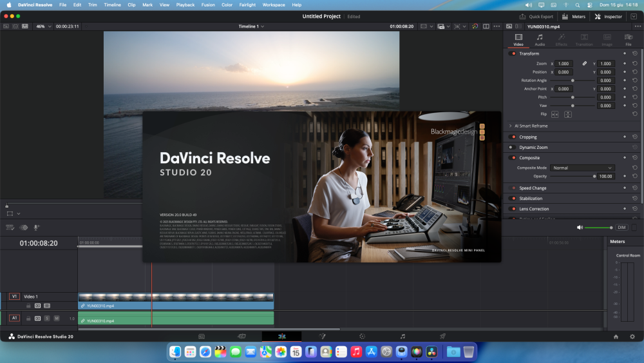Open the viewer options three-dot menu
Viewport: 644px width, 363px height.
tap(497, 26)
